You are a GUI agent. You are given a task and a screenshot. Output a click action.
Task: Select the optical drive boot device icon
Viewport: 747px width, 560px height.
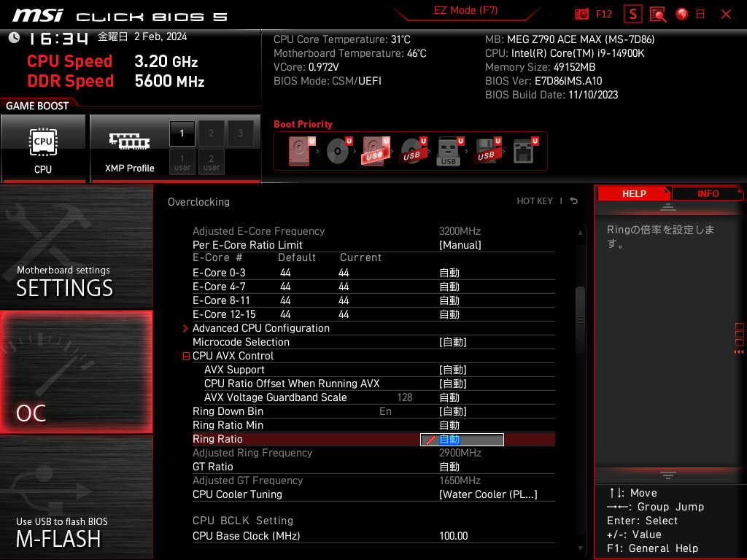(x=338, y=151)
